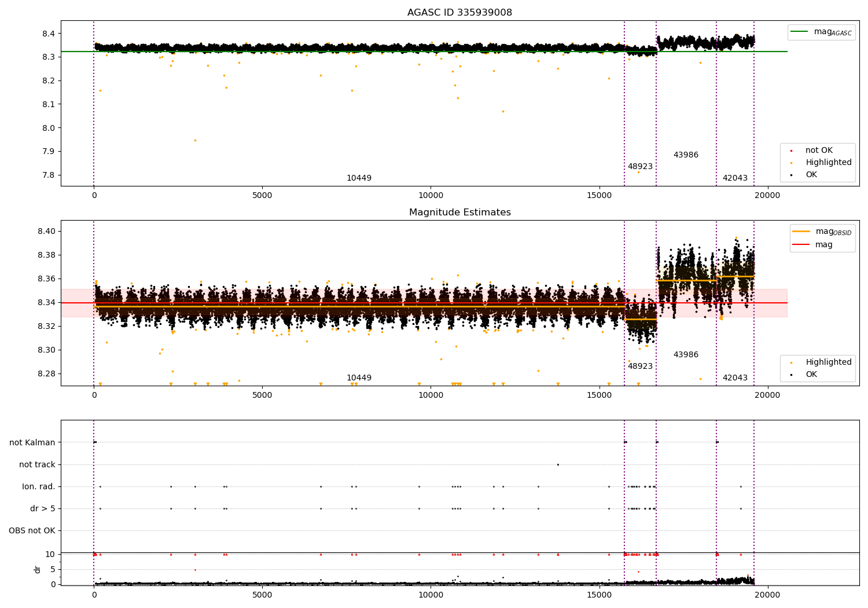Click black 'OK' marker in top plot legend

(x=791, y=175)
